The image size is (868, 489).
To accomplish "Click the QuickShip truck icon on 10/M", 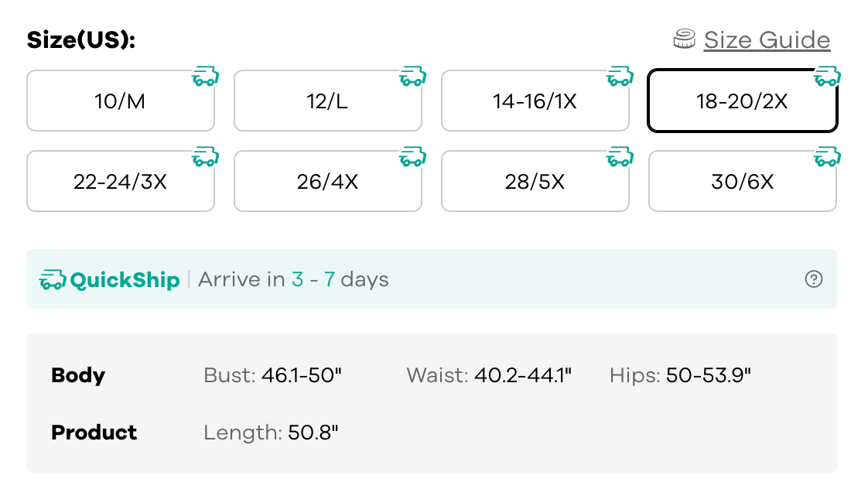I will [x=205, y=77].
